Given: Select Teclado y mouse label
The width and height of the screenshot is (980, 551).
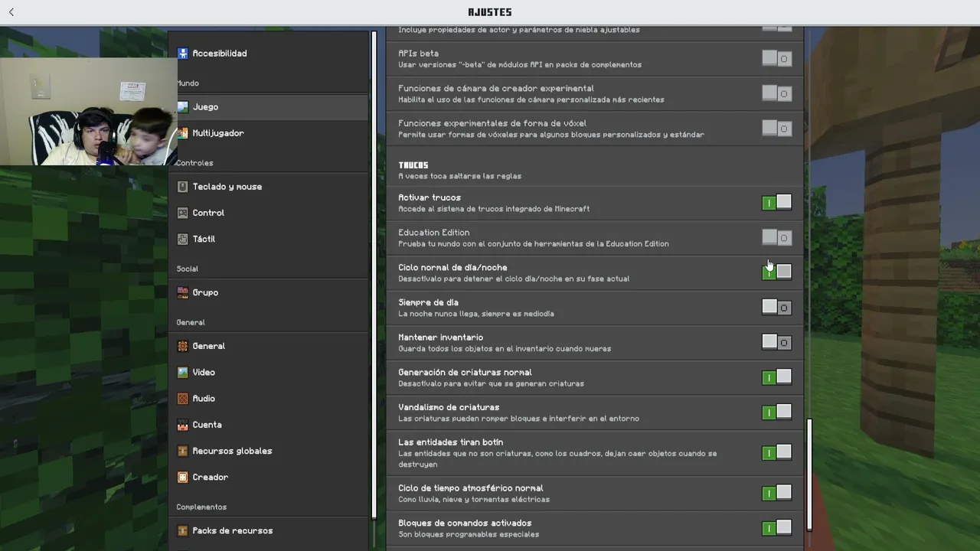Looking at the screenshot, I should (x=227, y=187).
